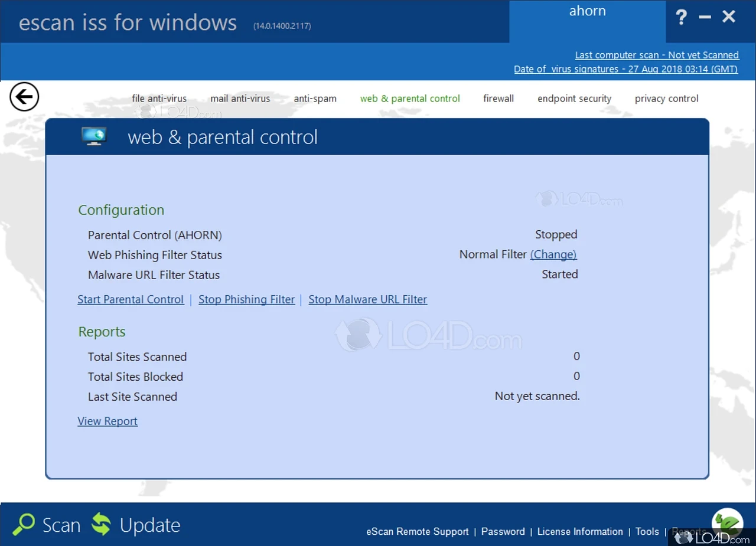Click the Last Site Scanned label
Viewport: 756px width, 546px height.
pyautogui.click(x=132, y=397)
